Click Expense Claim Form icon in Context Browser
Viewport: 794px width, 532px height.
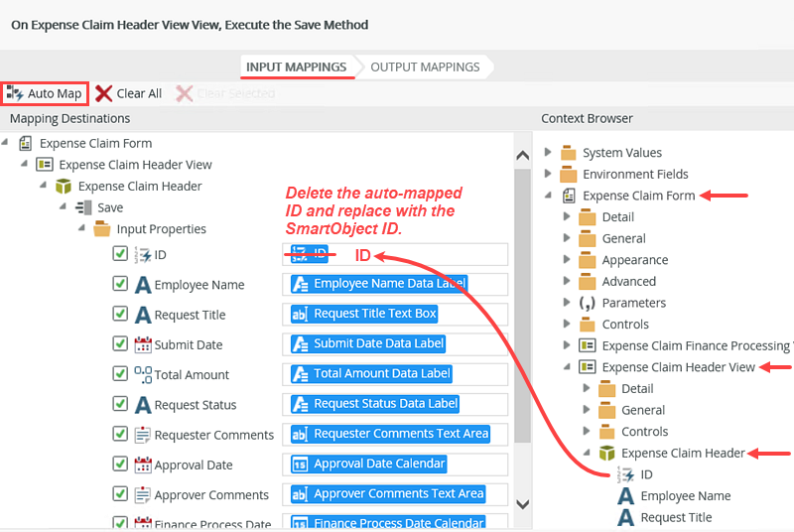pos(569,196)
